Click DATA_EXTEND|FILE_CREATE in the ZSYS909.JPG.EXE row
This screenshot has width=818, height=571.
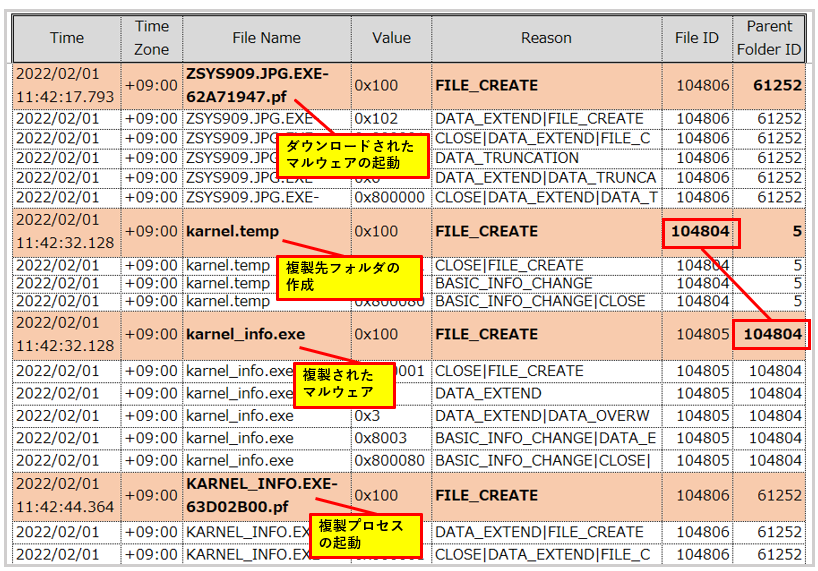pos(539,119)
